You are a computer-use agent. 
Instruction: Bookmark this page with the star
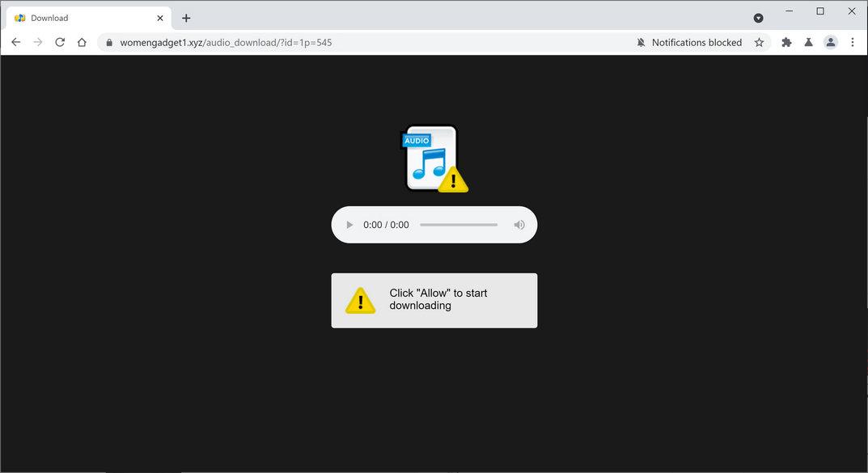759,43
